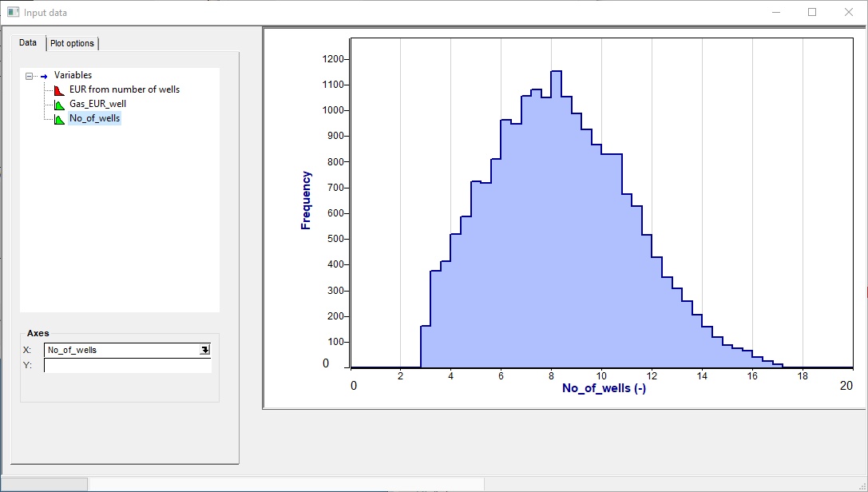Click the Input data window title icon

pyautogui.click(x=13, y=12)
